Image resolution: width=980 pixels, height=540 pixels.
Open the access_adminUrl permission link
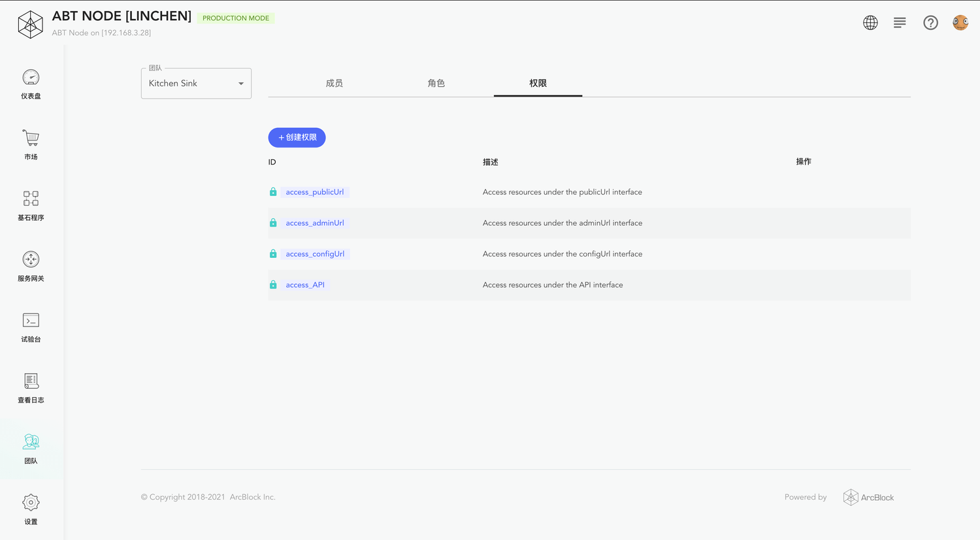[x=315, y=223]
